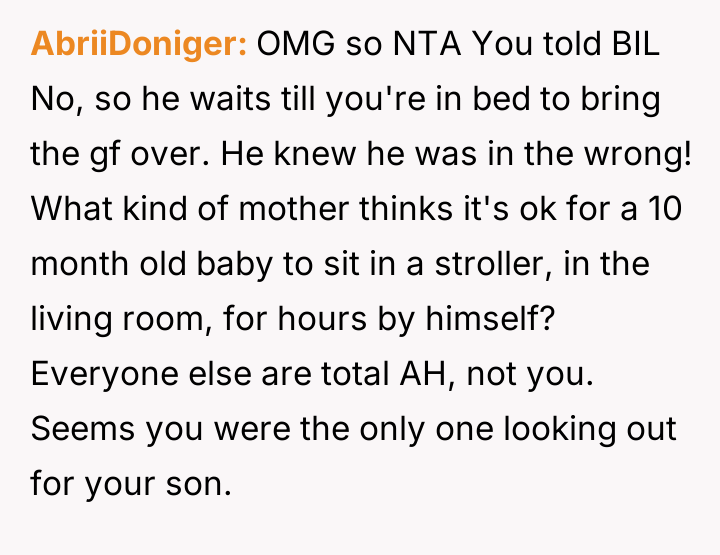Click the word "looking" in the eighth line
This screenshot has height=555, width=720.
click(556, 429)
